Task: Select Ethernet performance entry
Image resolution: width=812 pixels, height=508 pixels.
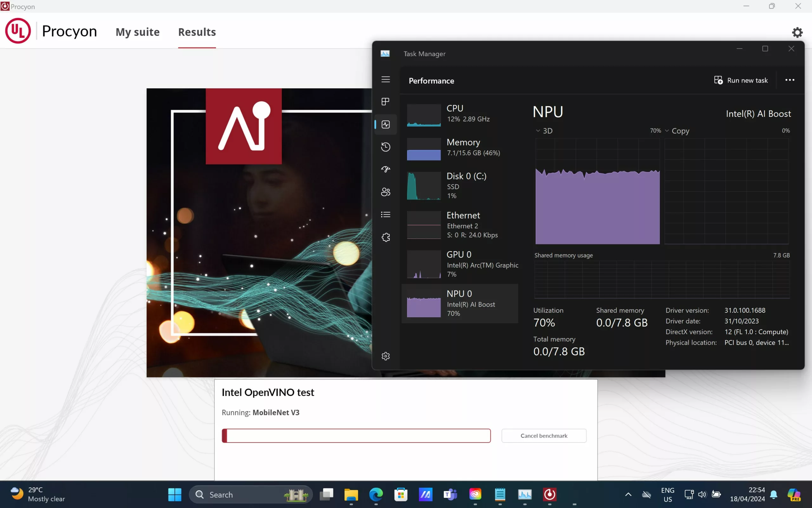Action: click(460, 225)
